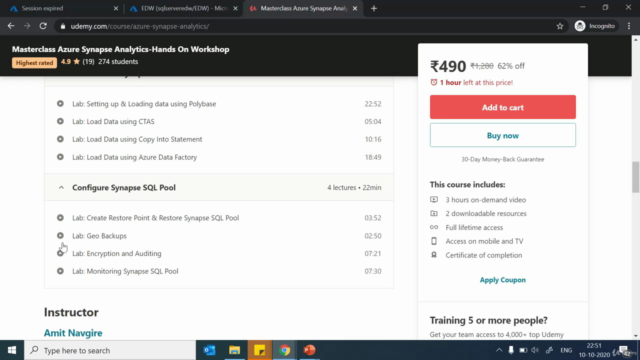
Task: Open the ENG language indicator
Action: 566,350
